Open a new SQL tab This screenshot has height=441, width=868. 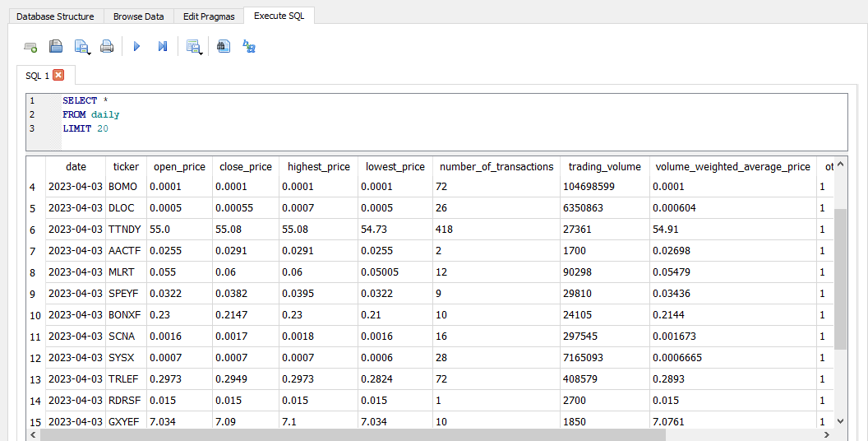(x=30, y=47)
